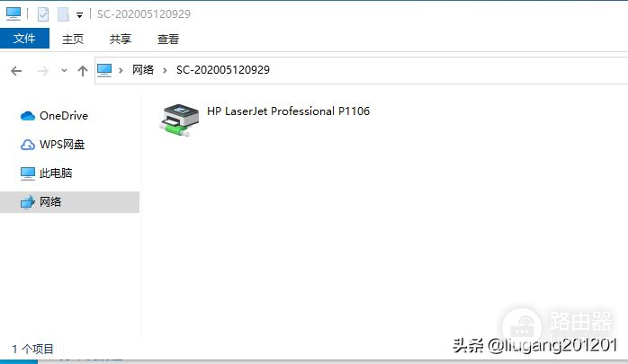Expand the chevron before 网络 in address bar
This screenshot has height=364, width=628.
(121, 70)
